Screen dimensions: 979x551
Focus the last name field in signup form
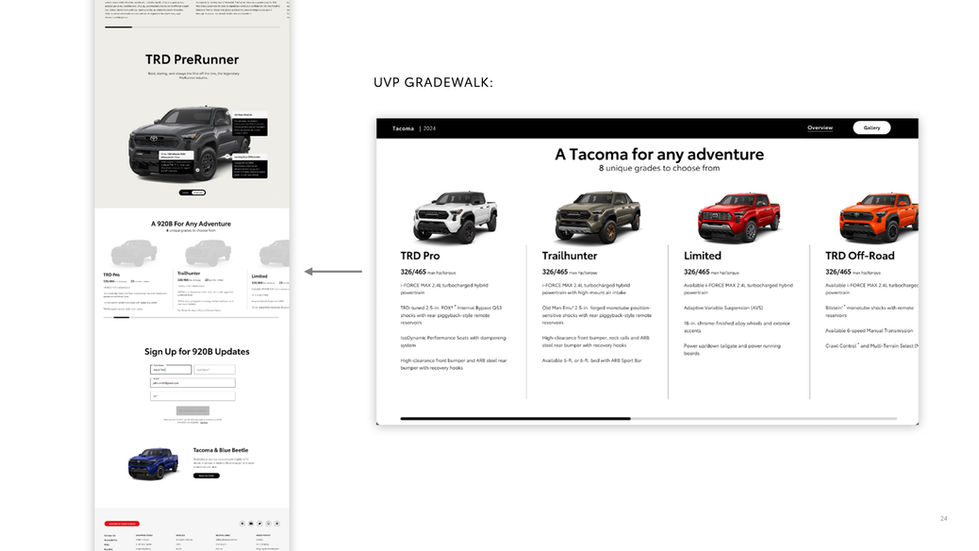click(214, 369)
